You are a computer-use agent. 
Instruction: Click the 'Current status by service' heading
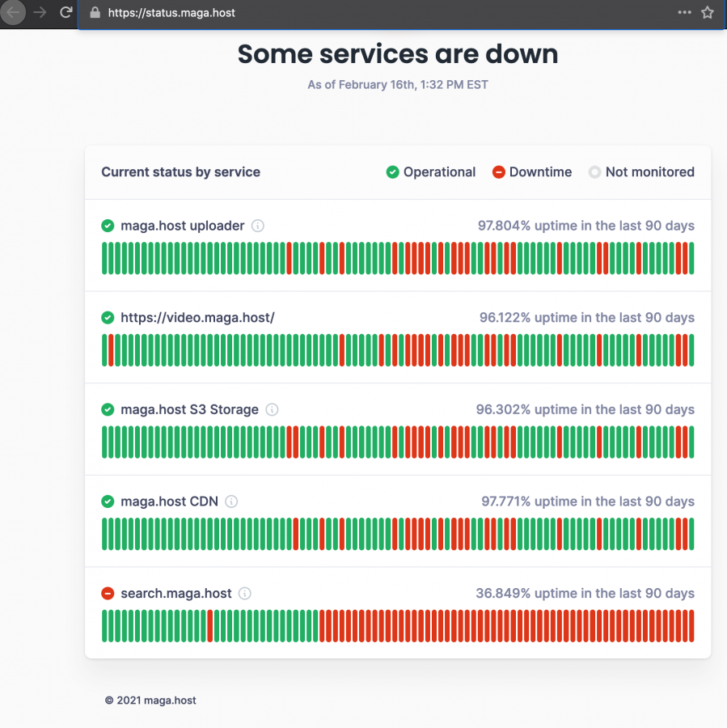[x=180, y=172]
